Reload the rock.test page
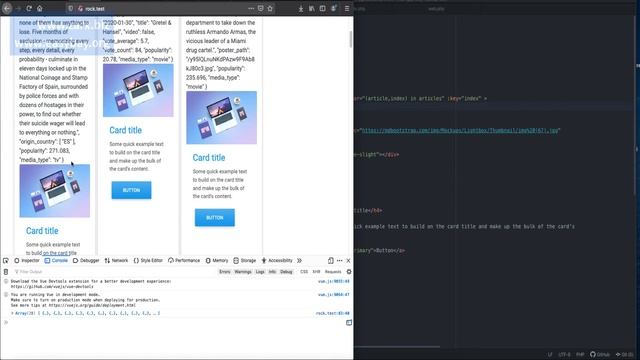The width and height of the screenshot is (640, 360). [29, 8]
